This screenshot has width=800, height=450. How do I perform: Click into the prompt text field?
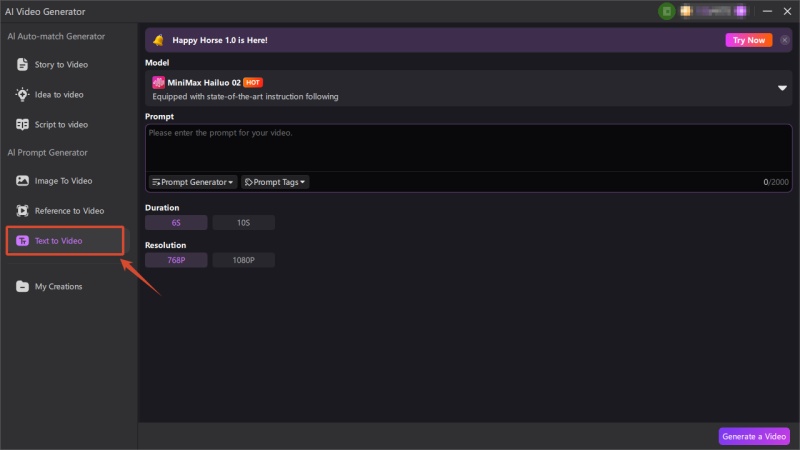click(468, 148)
